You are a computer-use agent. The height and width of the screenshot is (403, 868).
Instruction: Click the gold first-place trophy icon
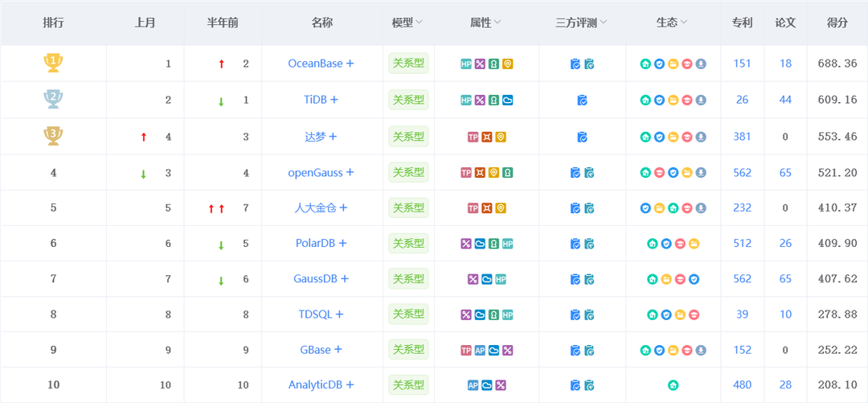point(53,63)
